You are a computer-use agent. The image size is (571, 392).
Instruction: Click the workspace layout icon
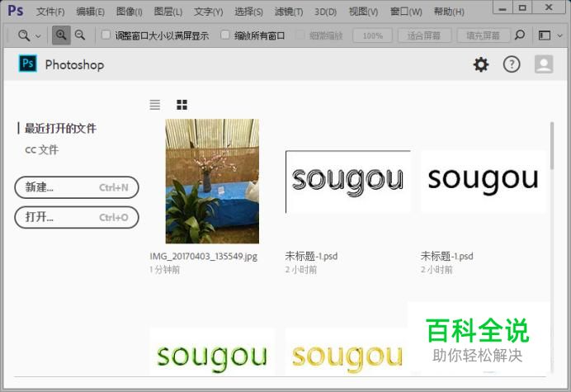(545, 35)
